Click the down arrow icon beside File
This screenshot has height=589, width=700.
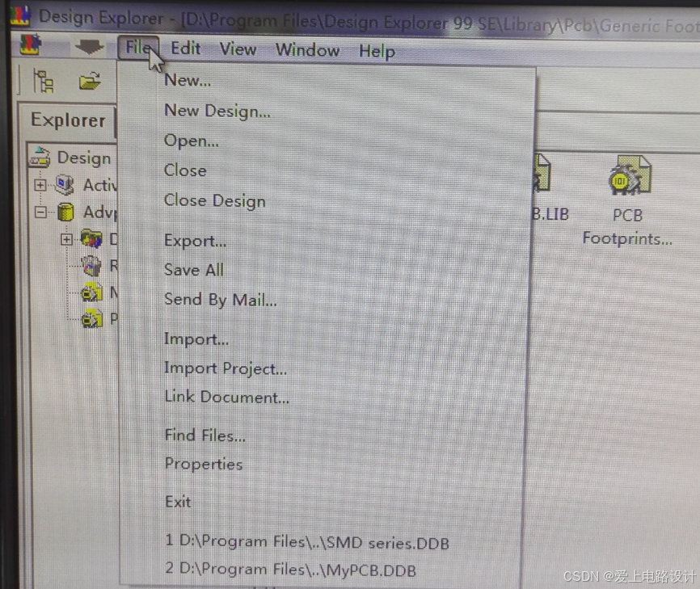click(x=89, y=46)
